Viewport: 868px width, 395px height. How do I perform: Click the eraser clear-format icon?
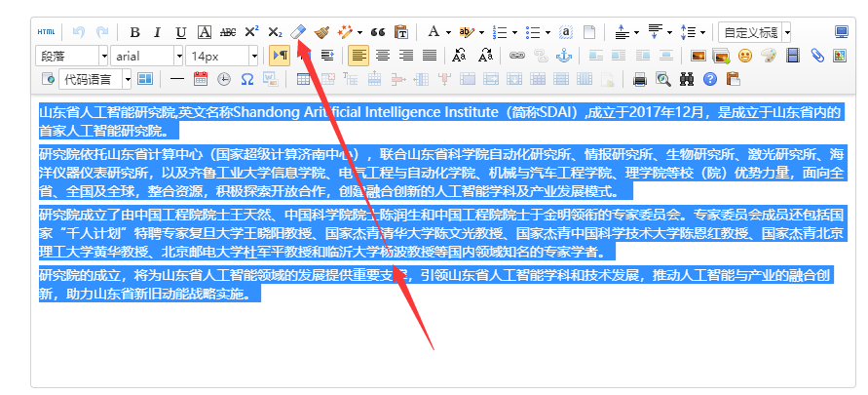[x=298, y=31]
